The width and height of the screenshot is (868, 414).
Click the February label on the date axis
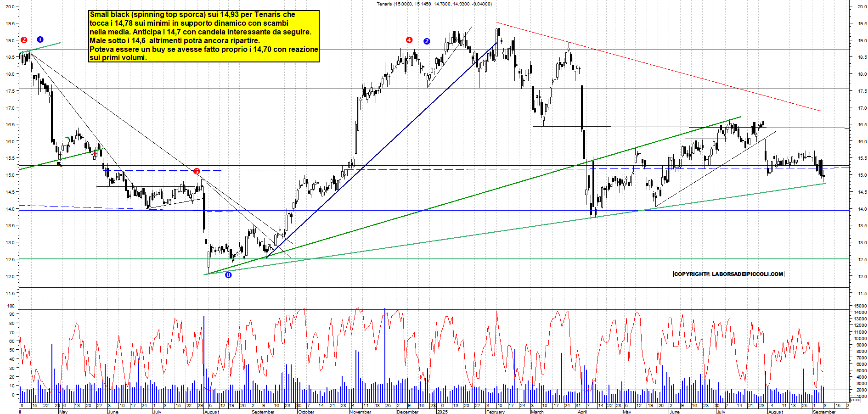496,412
